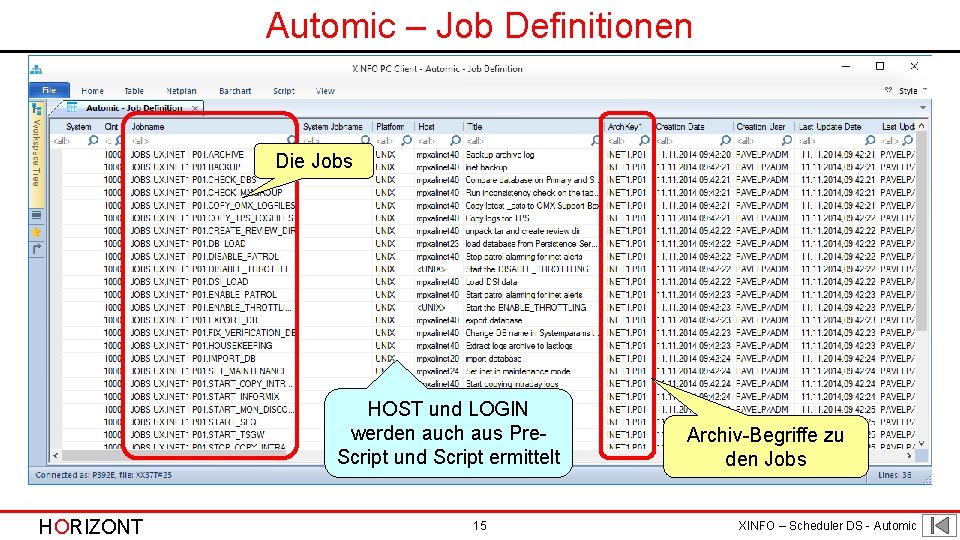
Task: Click horizontal scrollbar left arrow
Action: [x=56, y=456]
